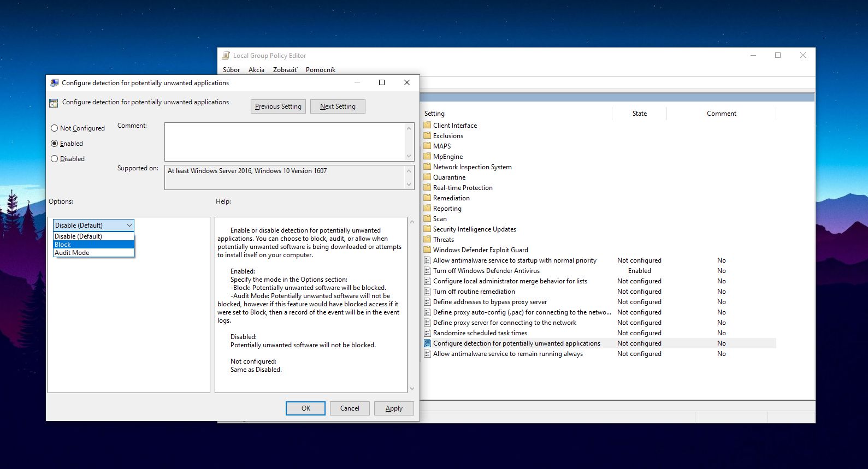The image size is (868, 469).
Task: Click the Cancel button
Action: (350, 408)
